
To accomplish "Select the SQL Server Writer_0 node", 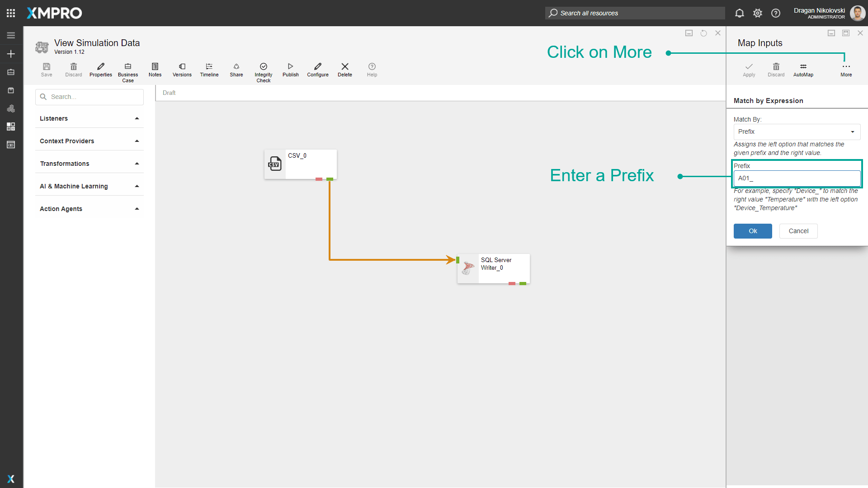I will 493,268.
